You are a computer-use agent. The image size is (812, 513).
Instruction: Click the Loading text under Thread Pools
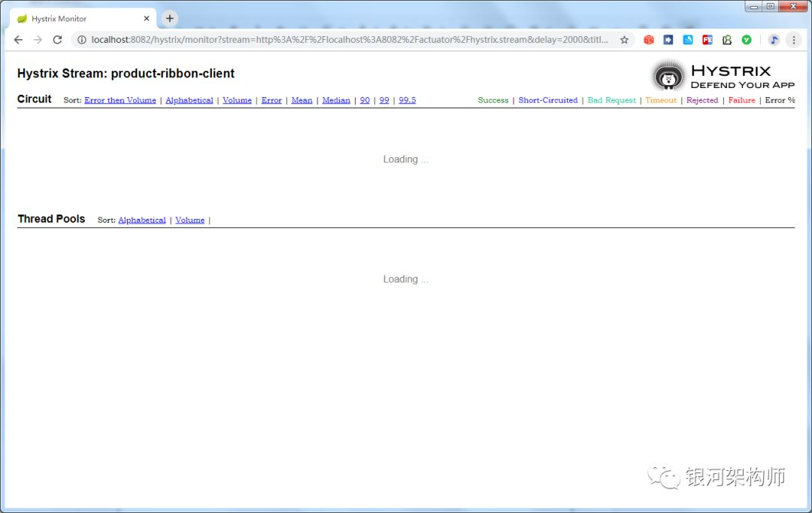tap(405, 279)
